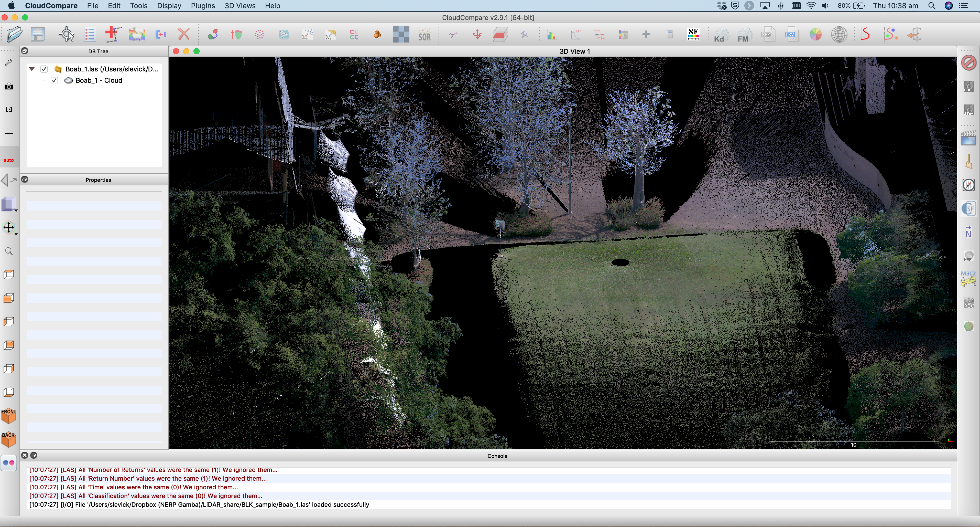This screenshot has width=980, height=527.
Task: Click the camera settings icon in left toolbar
Action: [x=9, y=86]
